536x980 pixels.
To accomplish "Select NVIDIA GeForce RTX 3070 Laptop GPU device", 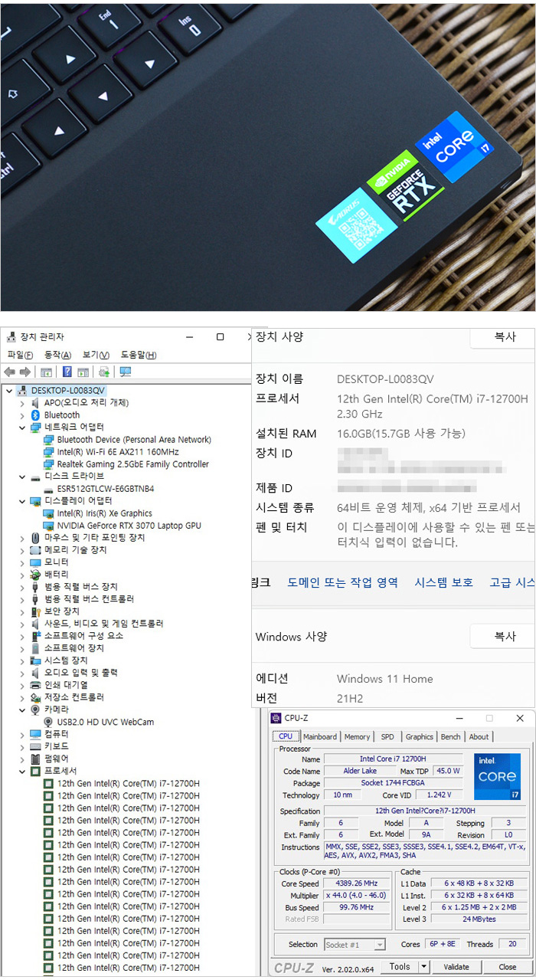I will coord(129,525).
